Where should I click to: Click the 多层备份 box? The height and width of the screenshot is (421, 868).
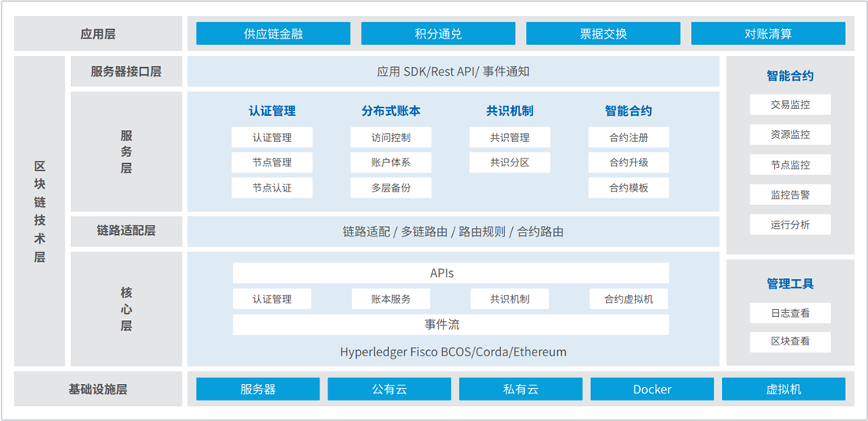coord(391,188)
